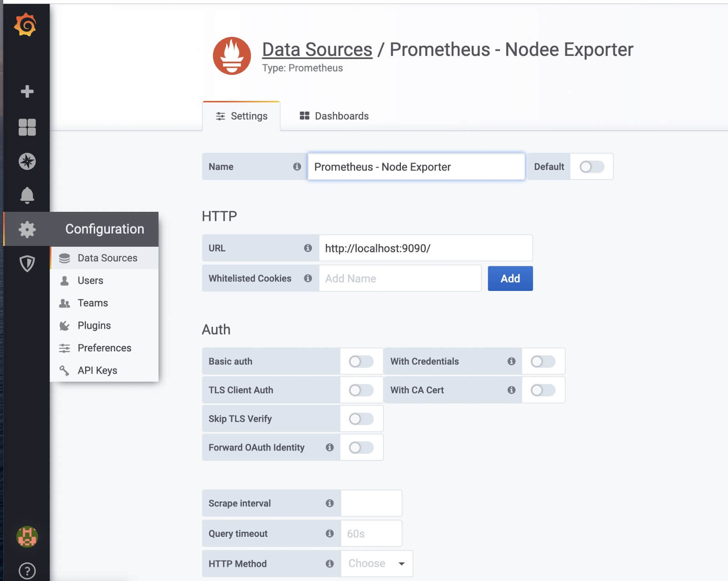Image resolution: width=728 pixels, height=581 pixels.
Task: Open Server Admin shield icon
Action: pos(26,263)
